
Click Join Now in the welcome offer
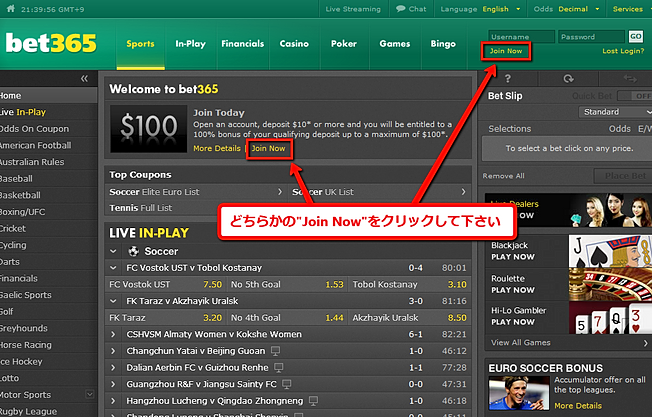[x=269, y=148]
